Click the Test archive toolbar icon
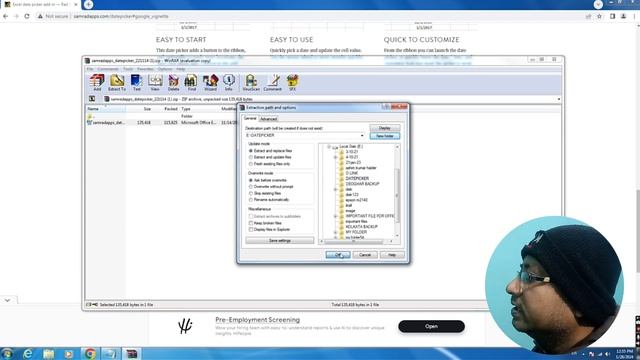The width and height of the screenshot is (640, 360). 136,82
